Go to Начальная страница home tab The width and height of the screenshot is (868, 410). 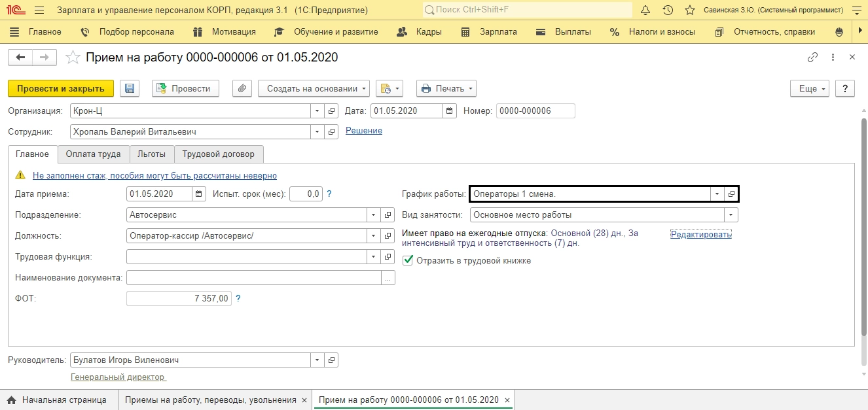pyautogui.click(x=57, y=400)
